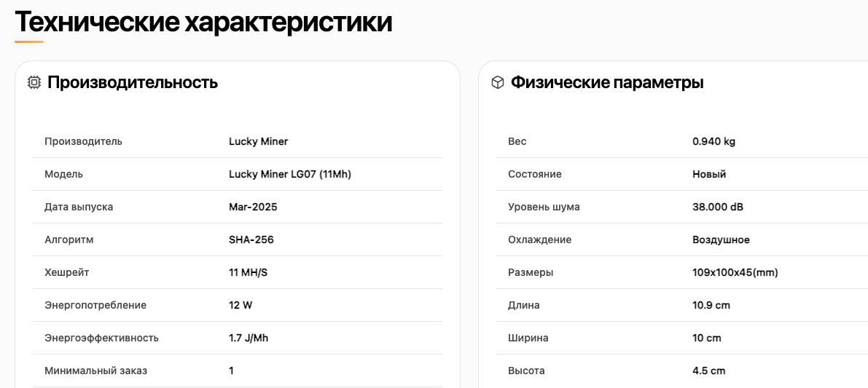Click the 4.5 cm height value

point(708,371)
